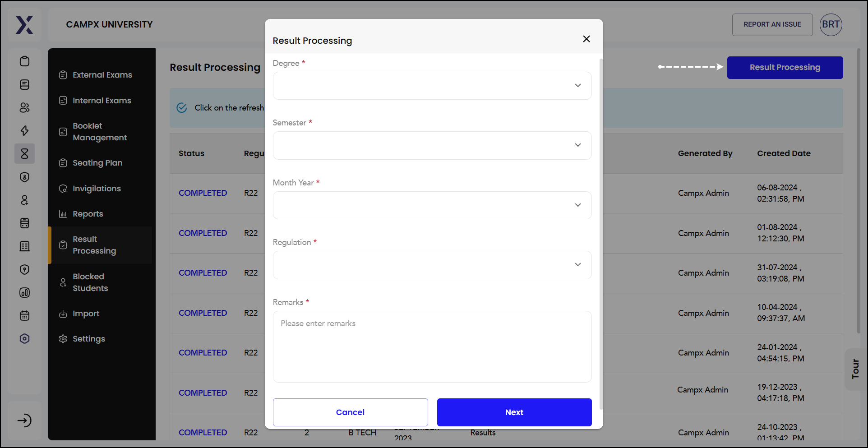Screen dimensions: 868x448
Task: Open the bar chart icon in left rail
Action: tap(25, 292)
